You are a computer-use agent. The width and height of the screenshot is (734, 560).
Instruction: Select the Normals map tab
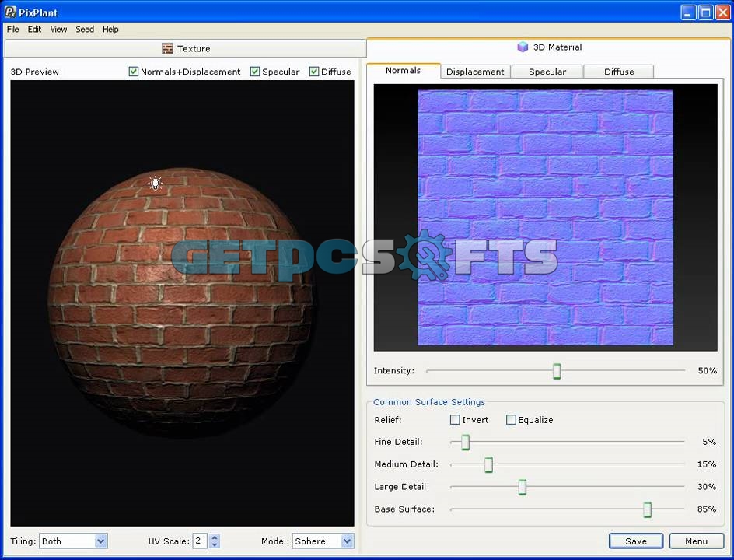[x=403, y=71]
